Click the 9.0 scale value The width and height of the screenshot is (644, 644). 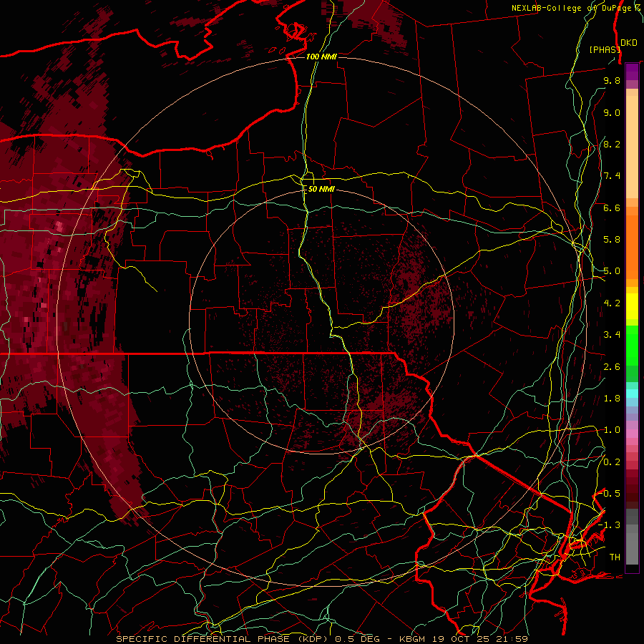[612, 112]
